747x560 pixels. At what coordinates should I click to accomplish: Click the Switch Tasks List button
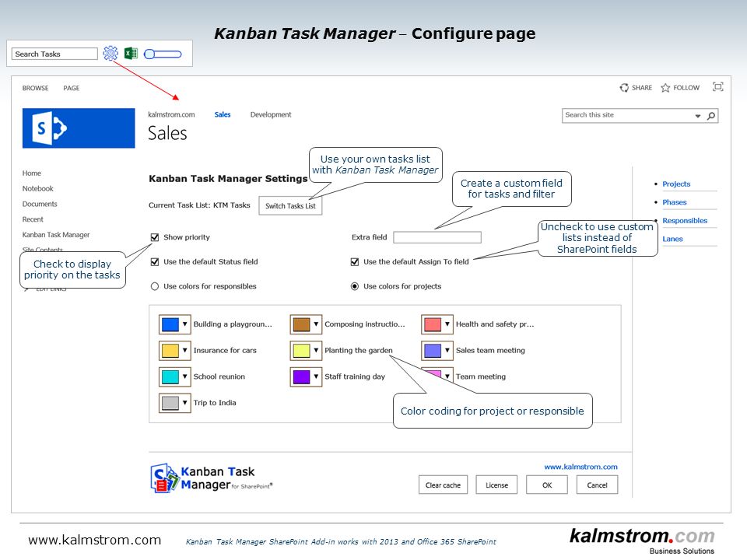pos(290,205)
